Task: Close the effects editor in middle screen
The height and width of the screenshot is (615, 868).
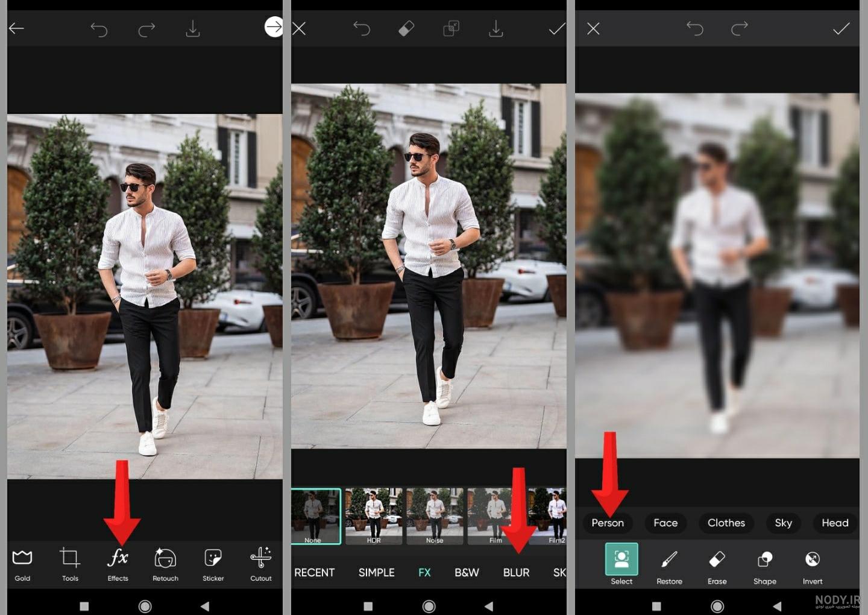Action: (x=299, y=28)
